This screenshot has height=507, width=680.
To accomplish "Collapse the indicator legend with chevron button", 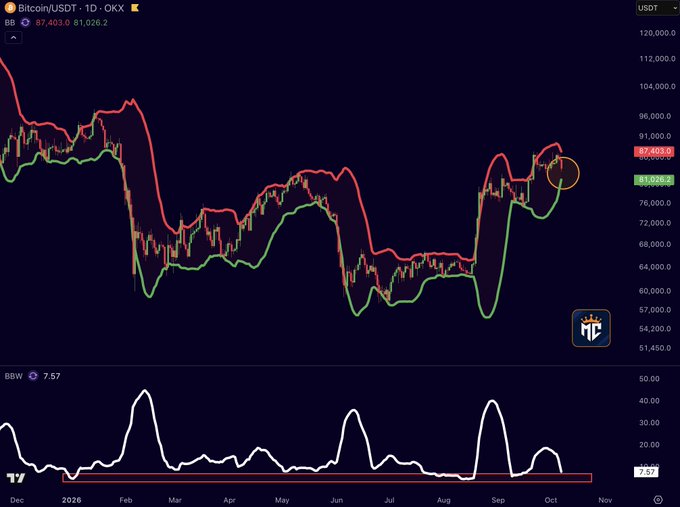I will tap(13, 38).
